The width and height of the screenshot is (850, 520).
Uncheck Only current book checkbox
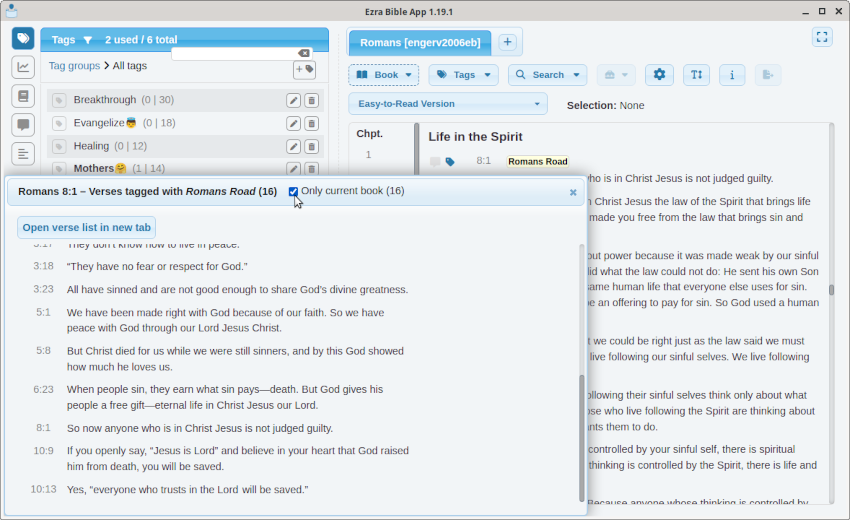click(x=293, y=191)
